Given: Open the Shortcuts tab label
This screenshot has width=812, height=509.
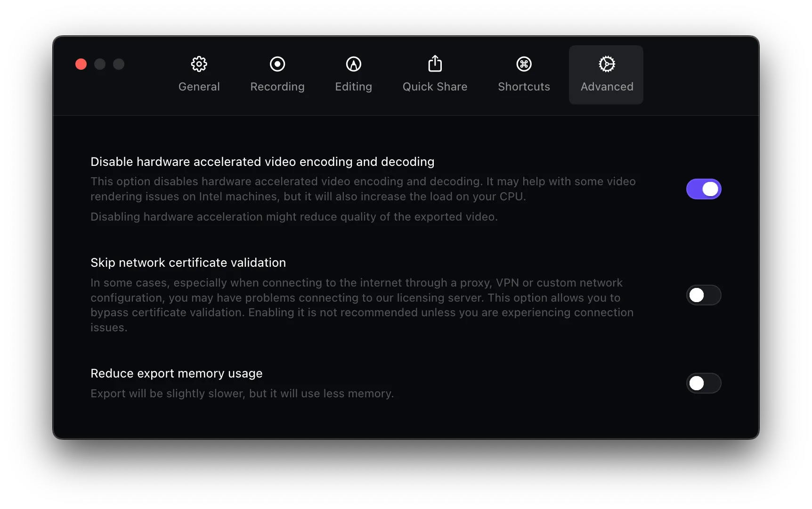Looking at the screenshot, I should (x=524, y=87).
